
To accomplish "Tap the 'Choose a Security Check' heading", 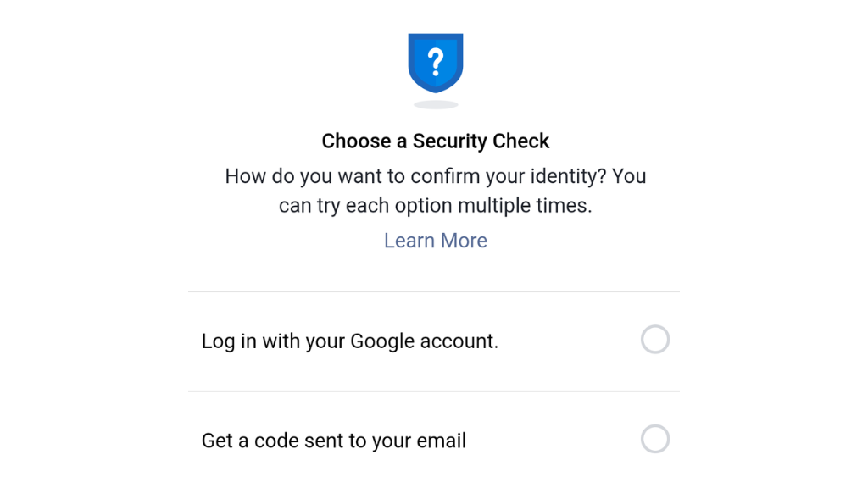I will 435,141.
